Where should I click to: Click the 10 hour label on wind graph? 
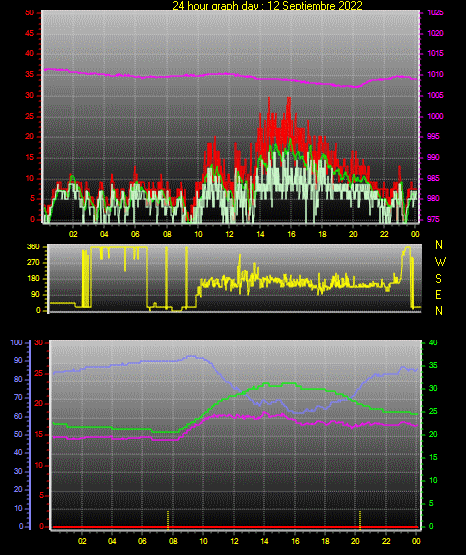point(198,234)
